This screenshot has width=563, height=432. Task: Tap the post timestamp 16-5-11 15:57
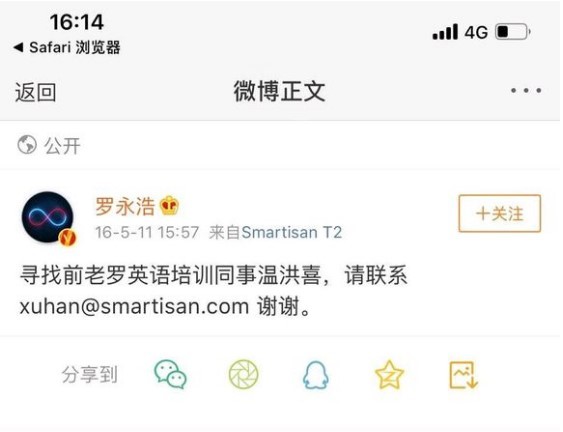147,232
